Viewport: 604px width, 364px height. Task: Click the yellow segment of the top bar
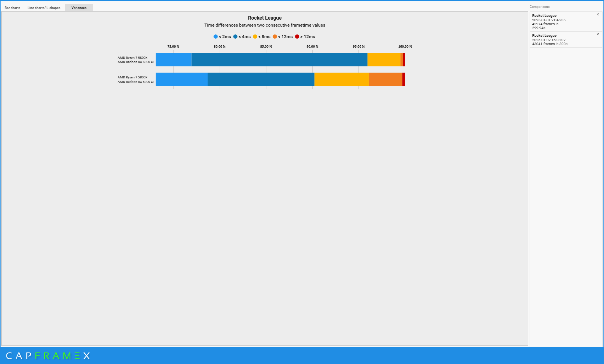[x=384, y=60]
